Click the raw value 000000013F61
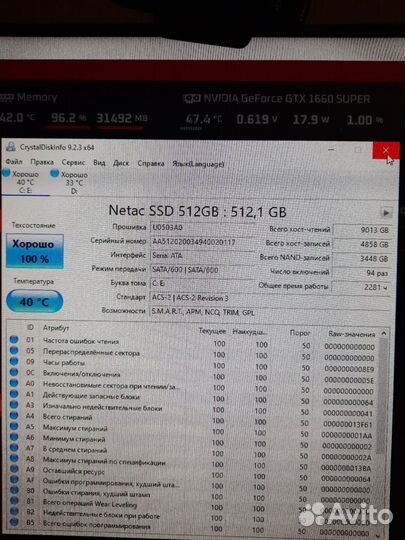Image resolution: width=405 pixels, height=540 pixels. (x=348, y=425)
